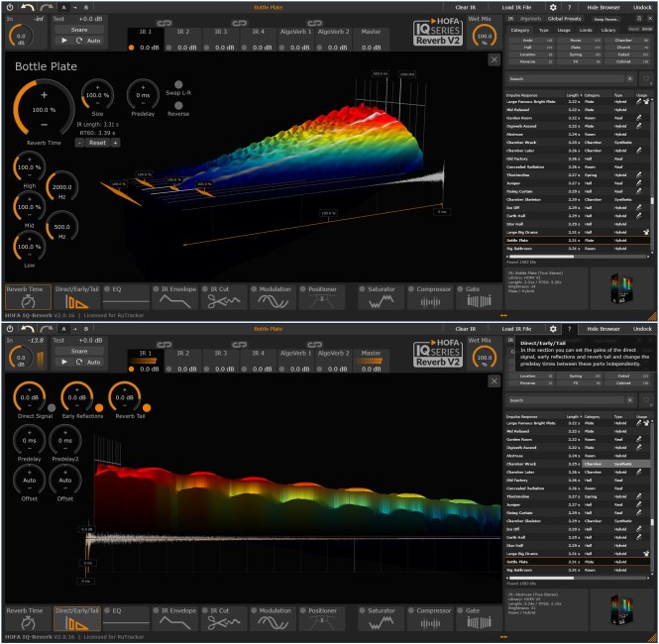Clear the search field with its X, top window
This screenshot has width=659, height=644.
(x=630, y=78)
